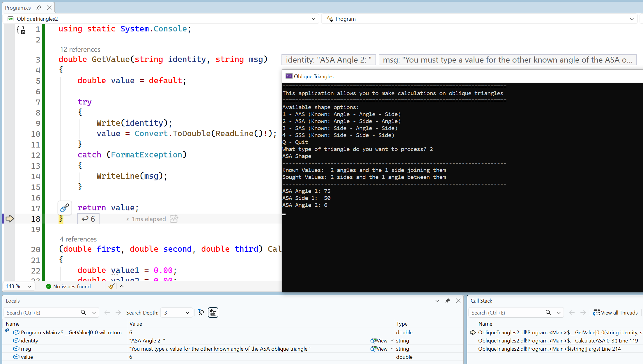Click the Oblique Triangles console title bar
This screenshot has height=364, width=643.
coord(462,76)
